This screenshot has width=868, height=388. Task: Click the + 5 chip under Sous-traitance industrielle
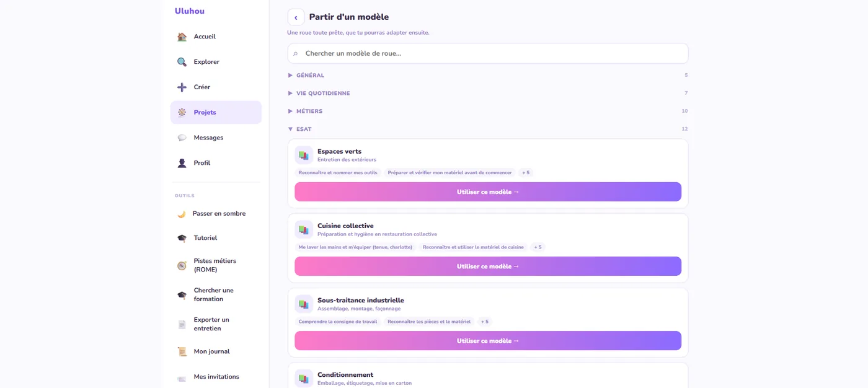click(x=485, y=322)
